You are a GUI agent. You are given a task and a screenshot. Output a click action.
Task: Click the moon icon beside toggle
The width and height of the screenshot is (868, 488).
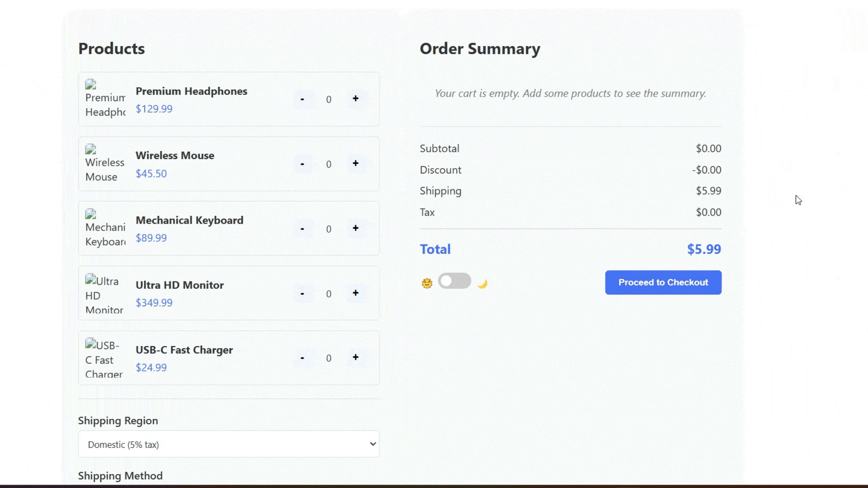click(482, 283)
